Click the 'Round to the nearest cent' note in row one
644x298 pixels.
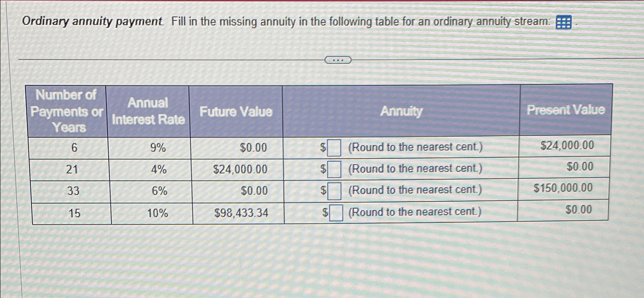pos(415,147)
